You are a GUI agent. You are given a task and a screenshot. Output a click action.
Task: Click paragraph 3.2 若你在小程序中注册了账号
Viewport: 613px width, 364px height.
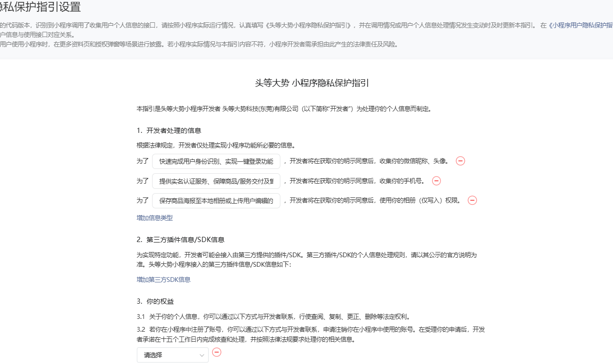311,335
